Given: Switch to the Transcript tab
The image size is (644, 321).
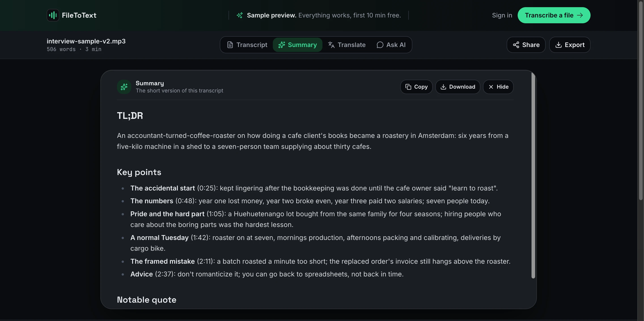Looking at the screenshot, I should click(247, 45).
